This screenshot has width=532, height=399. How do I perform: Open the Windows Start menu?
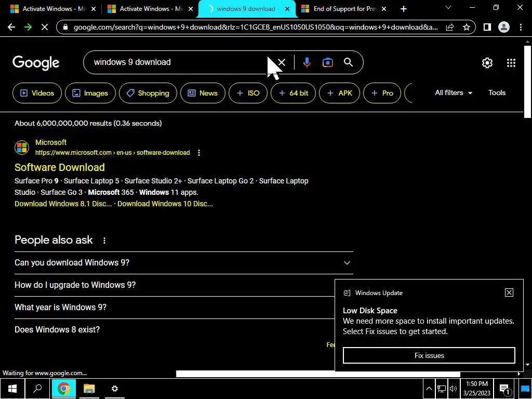point(12,389)
